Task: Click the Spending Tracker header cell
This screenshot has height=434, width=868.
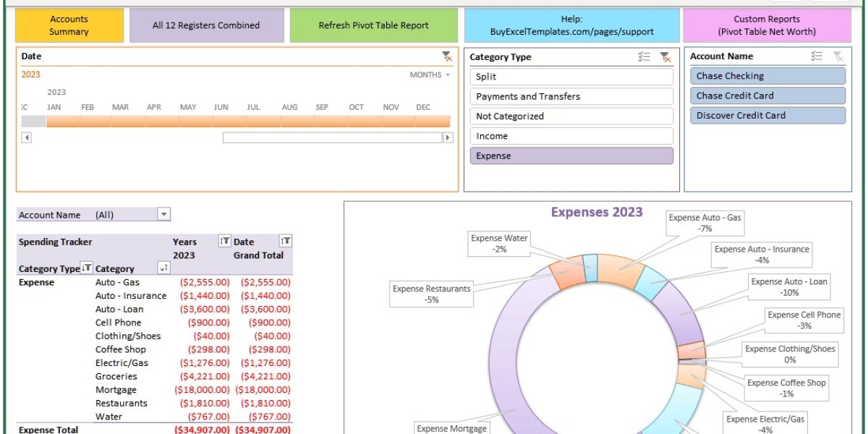Action: [x=55, y=242]
